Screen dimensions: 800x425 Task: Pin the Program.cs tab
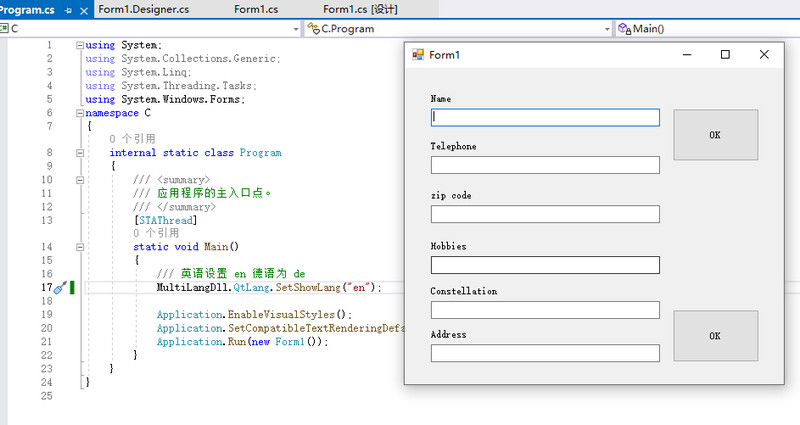coord(68,11)
